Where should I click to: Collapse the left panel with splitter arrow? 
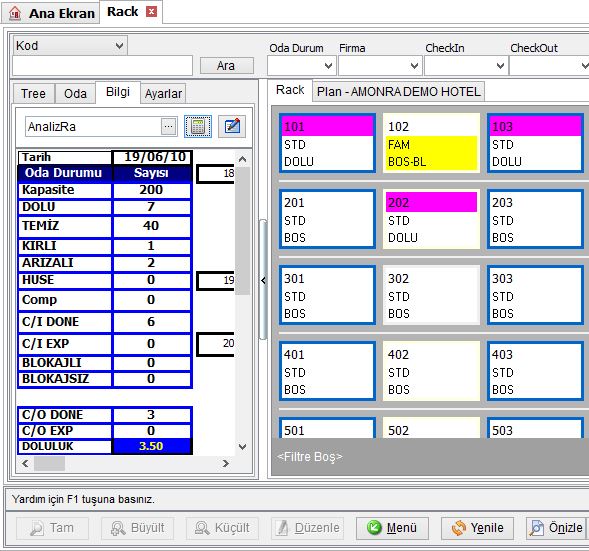[263, 280]
